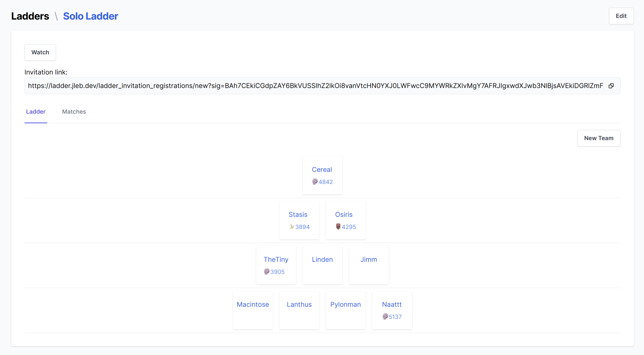Open Pylonman's ladder card
Viewport: 644px width, 355px height.
(x=345, y=305)
